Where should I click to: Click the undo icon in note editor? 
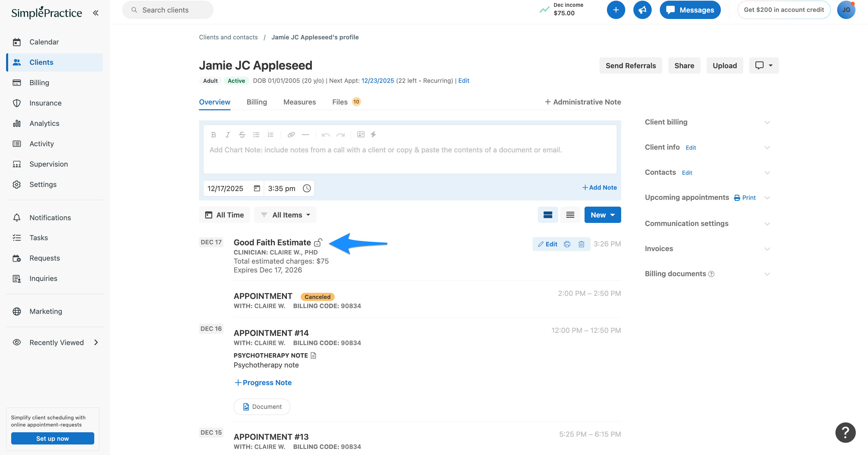point(326,135)
